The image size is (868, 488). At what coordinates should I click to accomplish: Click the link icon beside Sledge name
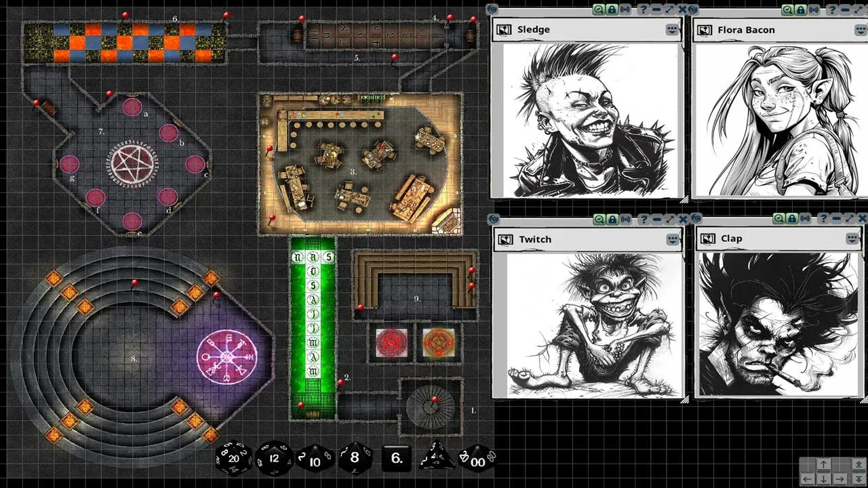[x=504, y=29]
